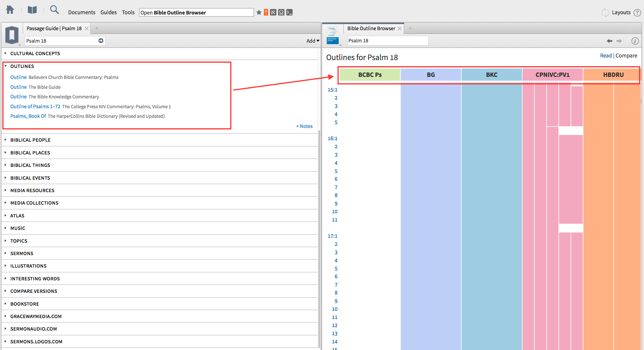This screenshot has width=644, height=350.
Task: Switch to Compare view
Action: point(626,55)
